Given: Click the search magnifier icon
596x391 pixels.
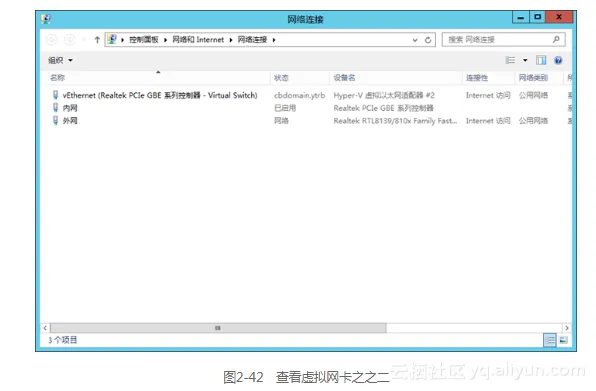Looking at the screenshot, I should tap(556, 39).
